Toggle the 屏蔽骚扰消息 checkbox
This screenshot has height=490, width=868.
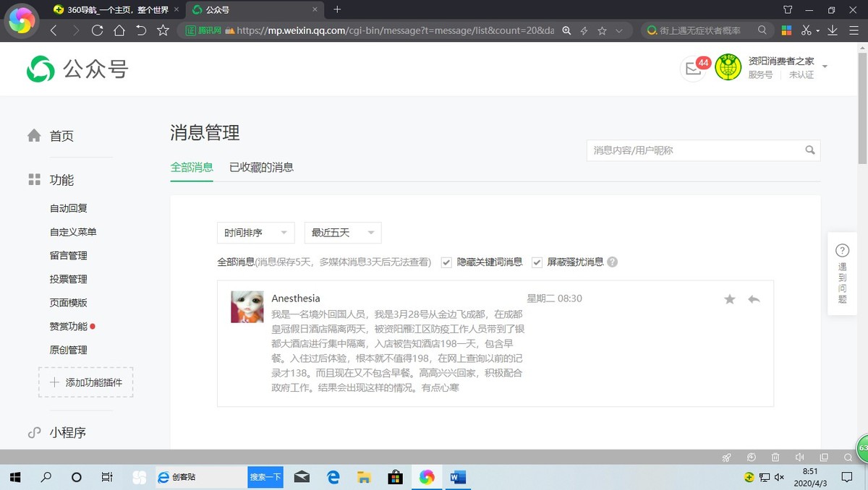tap(537, 262)
